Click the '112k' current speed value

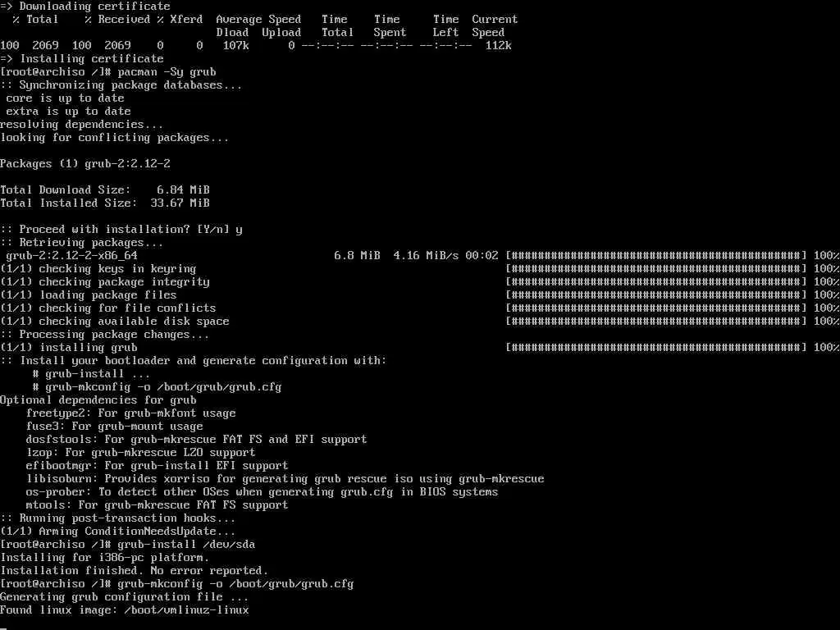pos(498,46)
